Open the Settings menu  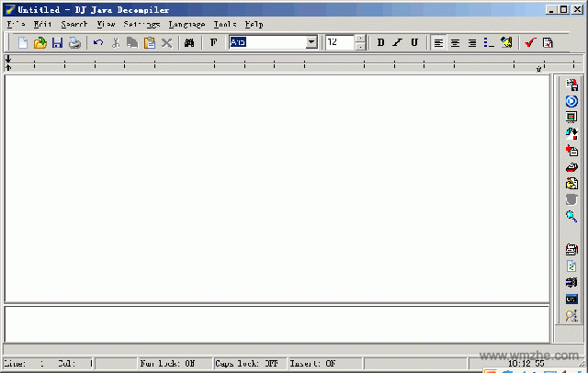[x=141, y=25]
